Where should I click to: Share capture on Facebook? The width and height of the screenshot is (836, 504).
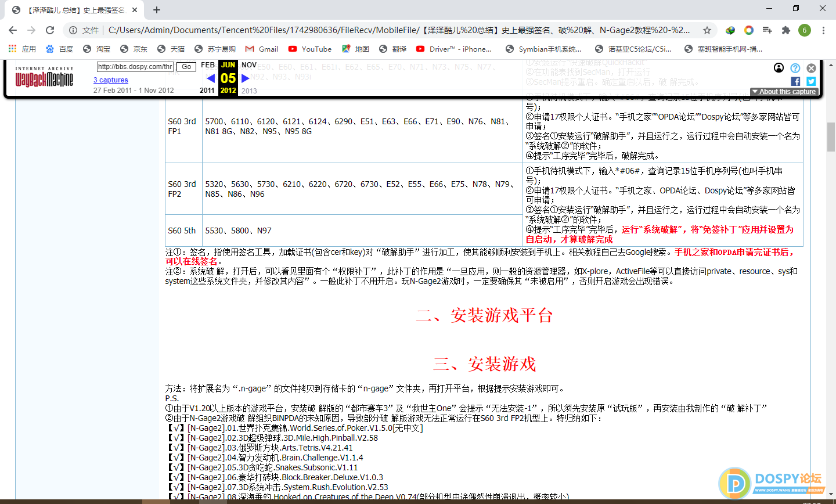[795, 82]
